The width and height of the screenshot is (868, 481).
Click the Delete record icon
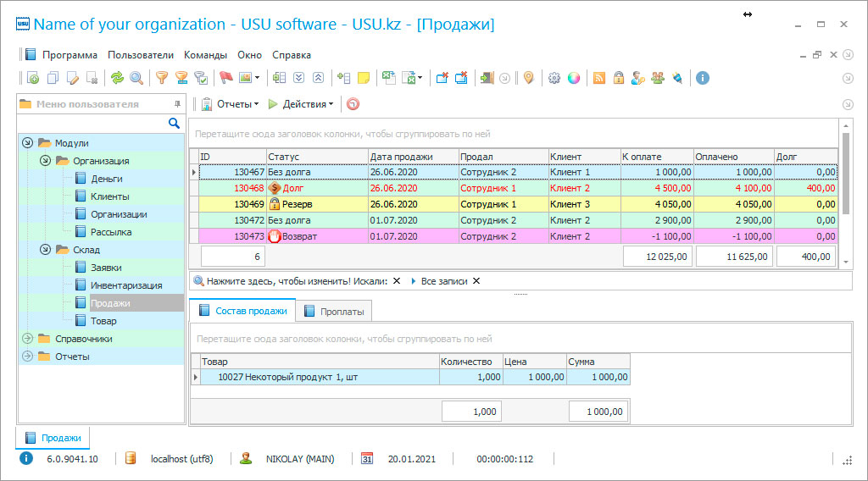(92, 78)
